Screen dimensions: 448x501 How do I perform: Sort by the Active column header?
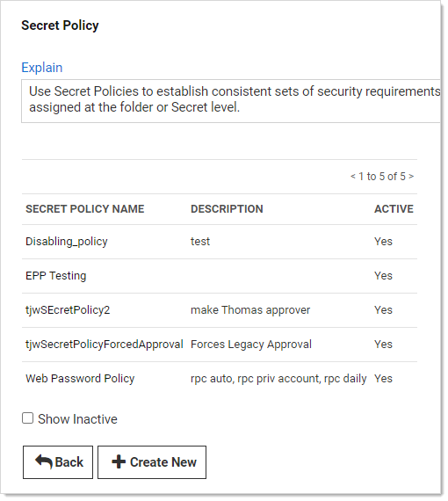pos(394,209)
